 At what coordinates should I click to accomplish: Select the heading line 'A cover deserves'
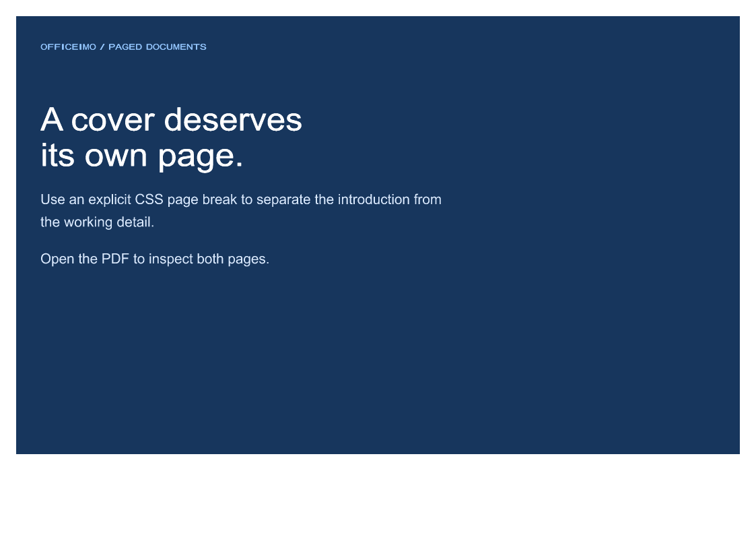pyautogui.click(x=171, y=120)
